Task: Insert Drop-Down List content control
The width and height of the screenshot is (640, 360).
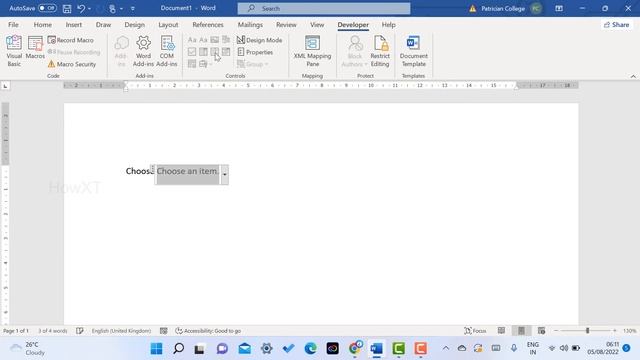Action: pos(215,51)
